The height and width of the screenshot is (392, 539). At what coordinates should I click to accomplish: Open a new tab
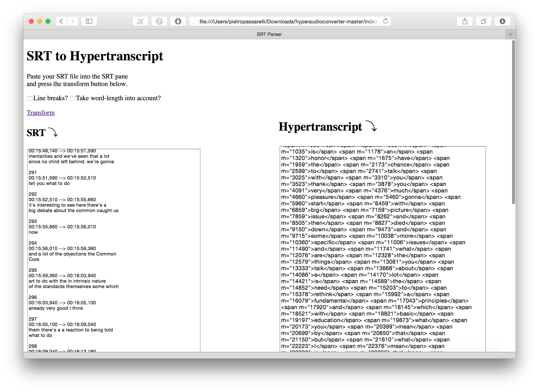[510, 34]
